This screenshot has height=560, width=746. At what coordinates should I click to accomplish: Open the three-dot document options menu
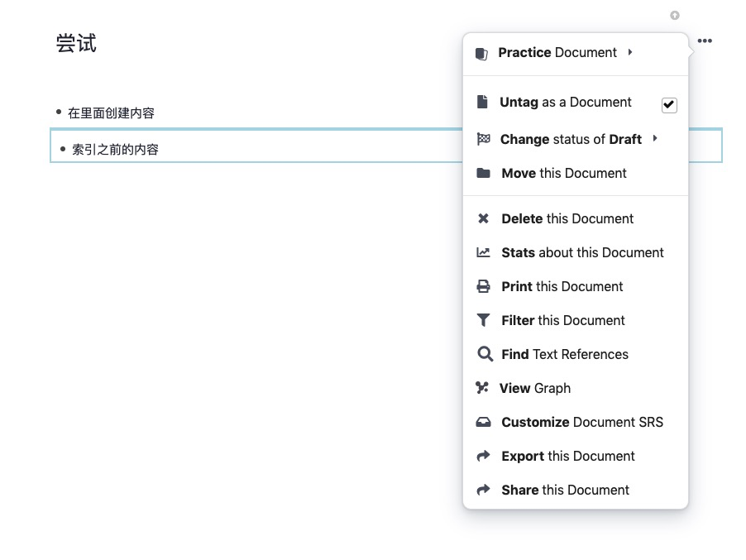704,40
